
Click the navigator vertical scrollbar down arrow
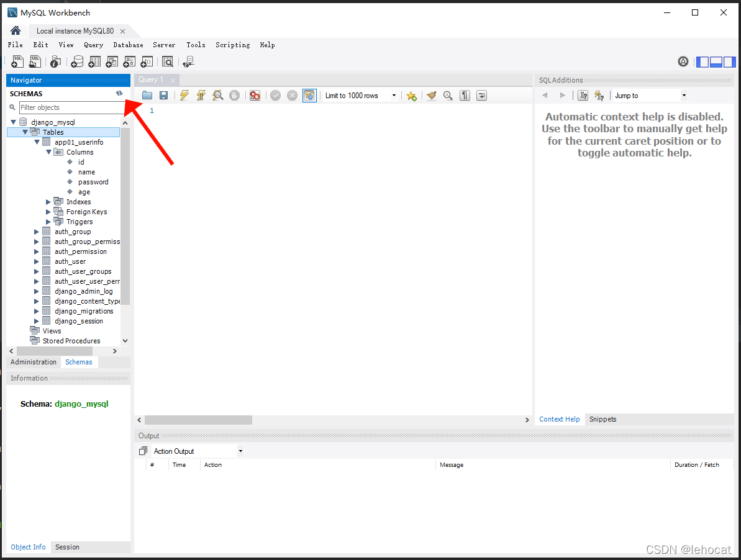(x=125, y=340)
